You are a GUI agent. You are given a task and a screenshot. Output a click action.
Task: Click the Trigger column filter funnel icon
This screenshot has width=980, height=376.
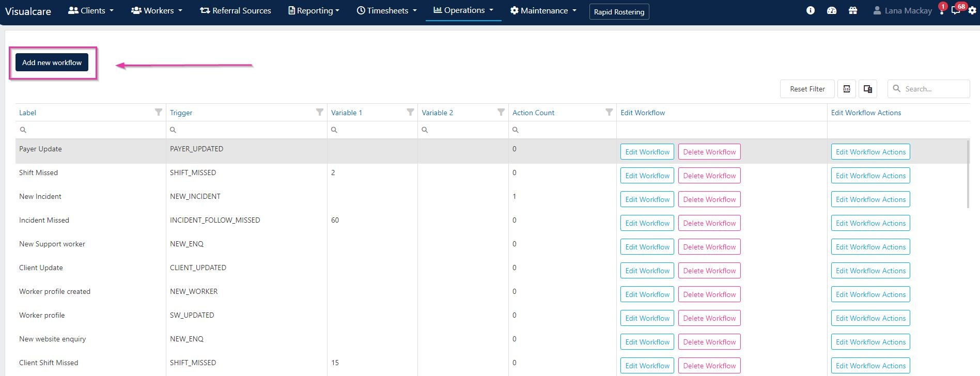[x=320, y=112]
